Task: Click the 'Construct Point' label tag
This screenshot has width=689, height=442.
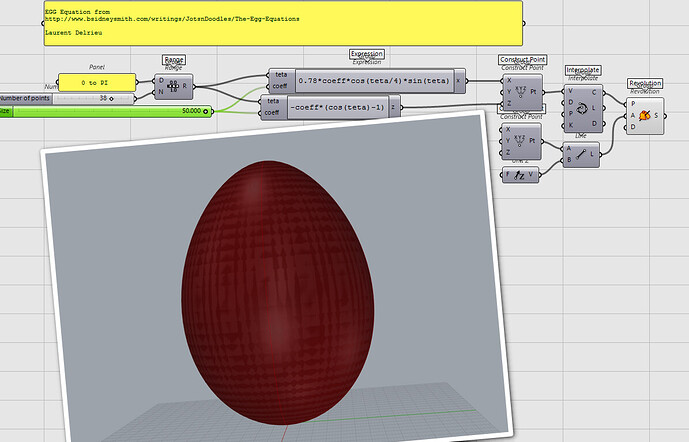Action: [x=522, y=59]
